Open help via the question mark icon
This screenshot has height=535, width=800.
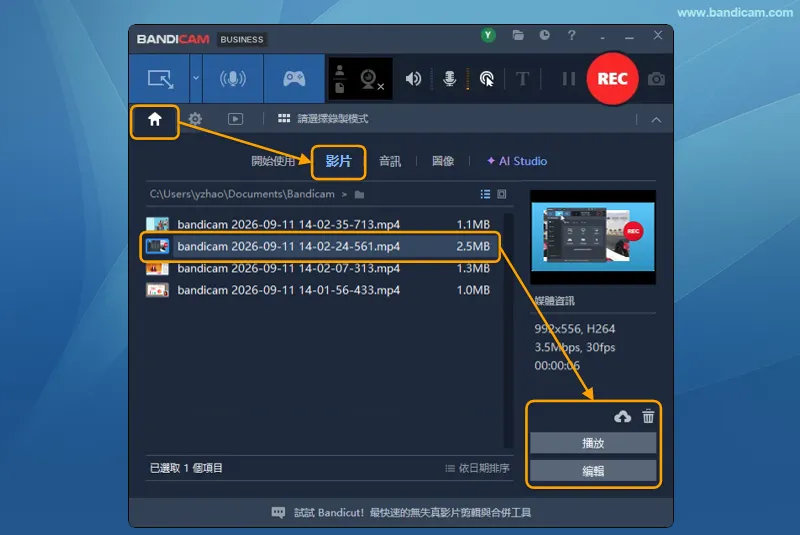point(571,35)
